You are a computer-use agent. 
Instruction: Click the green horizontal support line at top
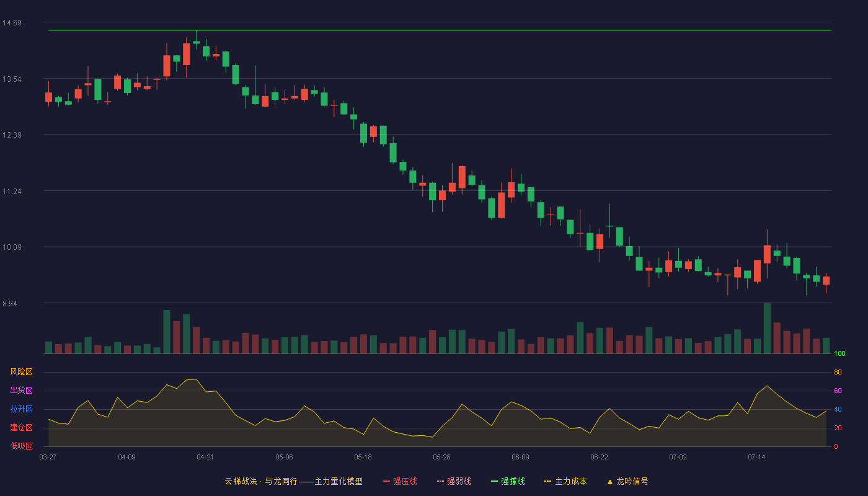(x=440, y=30)
